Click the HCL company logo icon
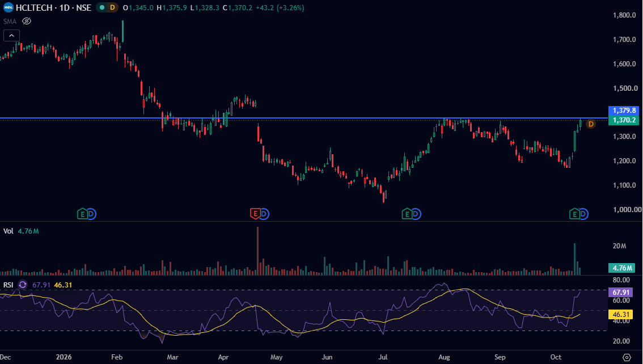The image size is (643, 364). (8, 7)
